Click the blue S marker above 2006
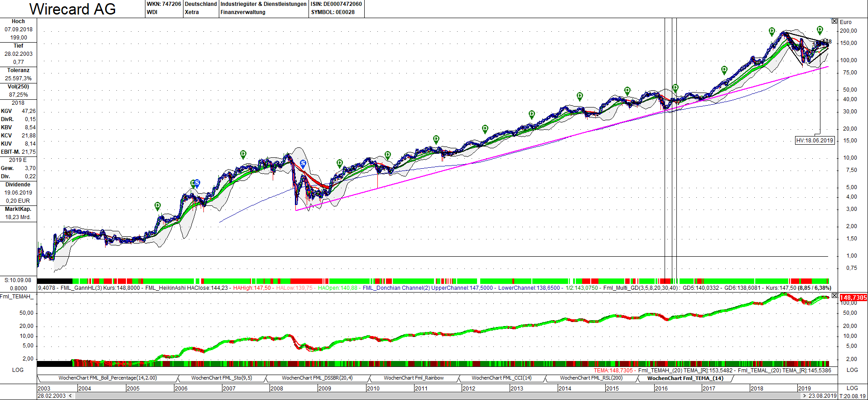Viewport: 868px width, 400px height. [197, 183]
